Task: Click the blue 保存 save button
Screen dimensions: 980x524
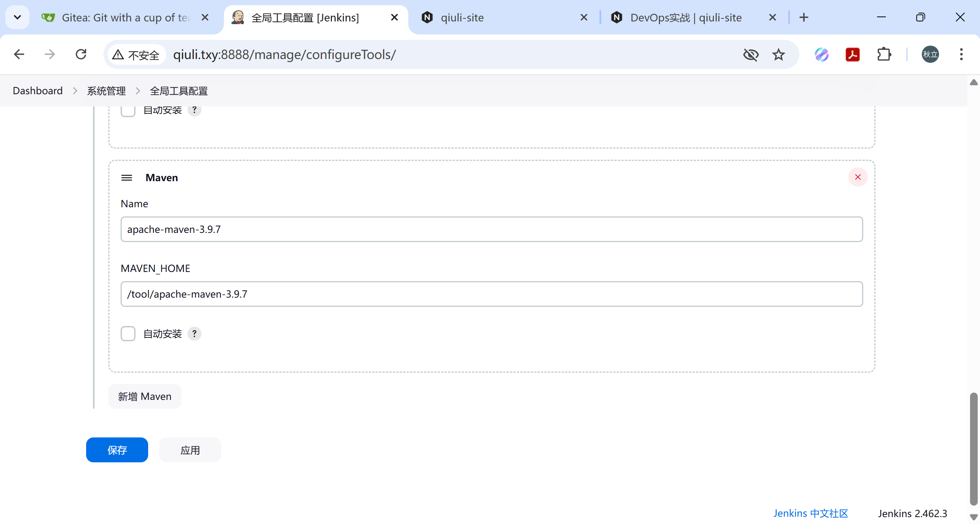Action: pos(117,450)
